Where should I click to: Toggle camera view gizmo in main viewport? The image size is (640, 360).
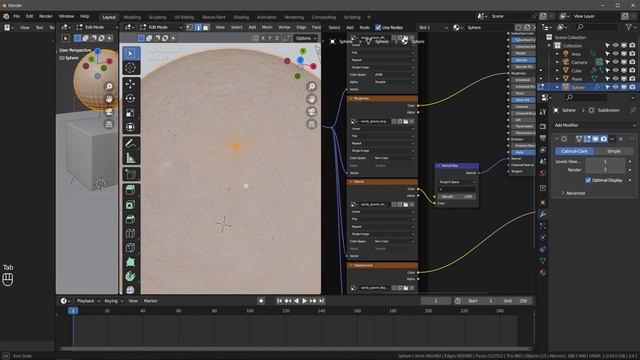pyautogui.click(x=311, y=111)
